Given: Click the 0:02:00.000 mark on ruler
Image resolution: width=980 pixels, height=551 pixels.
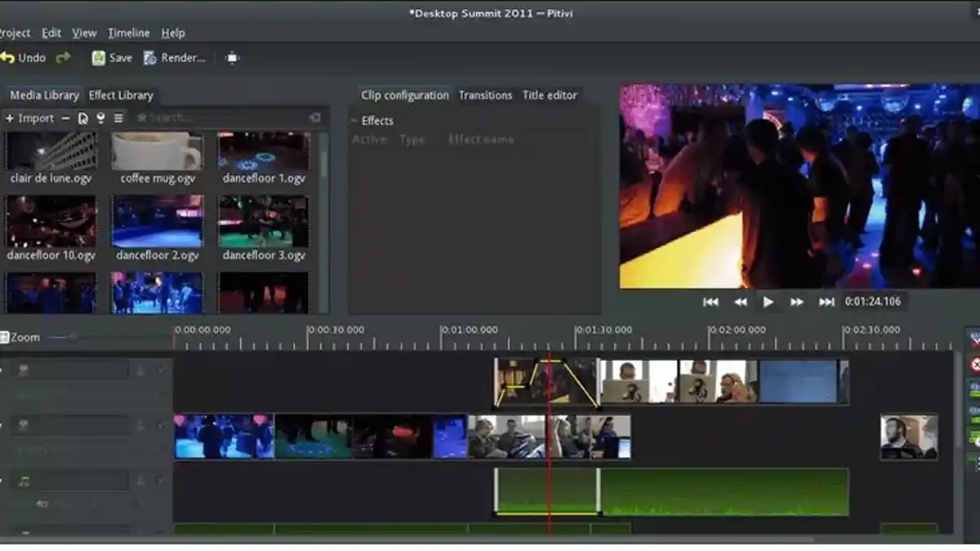Looking at the screenshot, I should coord(737,331).
